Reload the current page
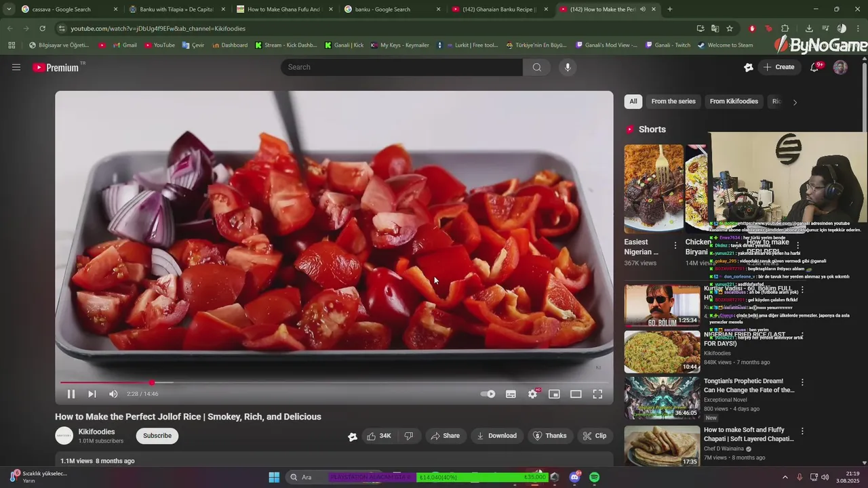The image size is (868, 488). click(43, 28)
